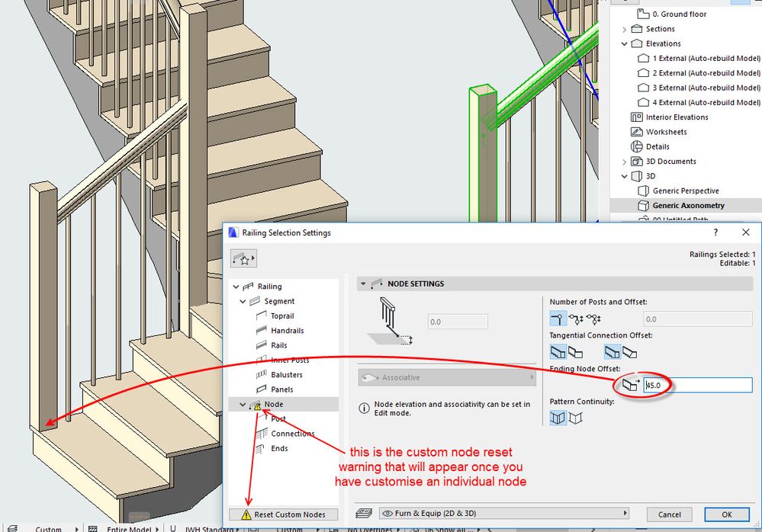Collapse the Elevations branch in navigator

point(625,43)
